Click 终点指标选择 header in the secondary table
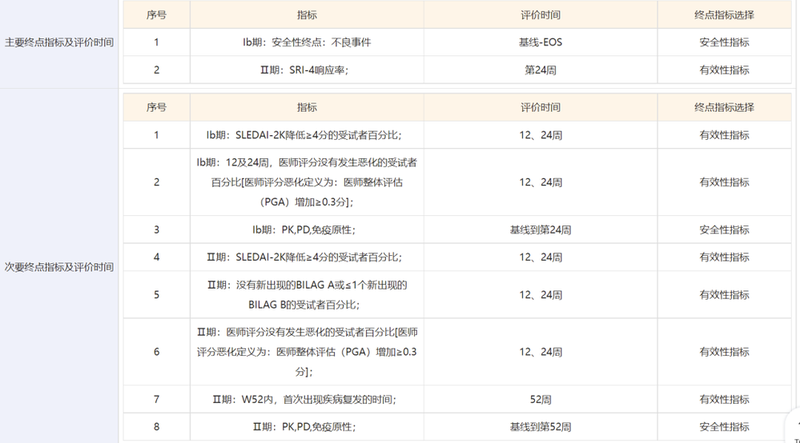800x443 pixels. (x=724, y=107)
